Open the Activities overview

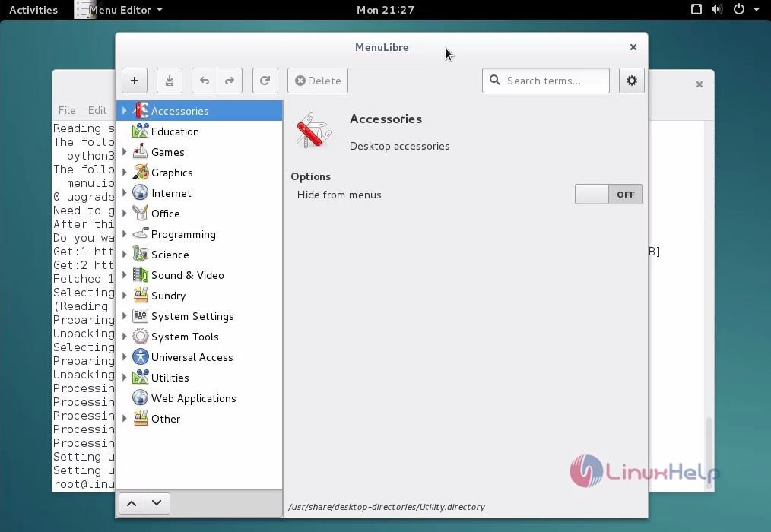(x=33, y=10)
